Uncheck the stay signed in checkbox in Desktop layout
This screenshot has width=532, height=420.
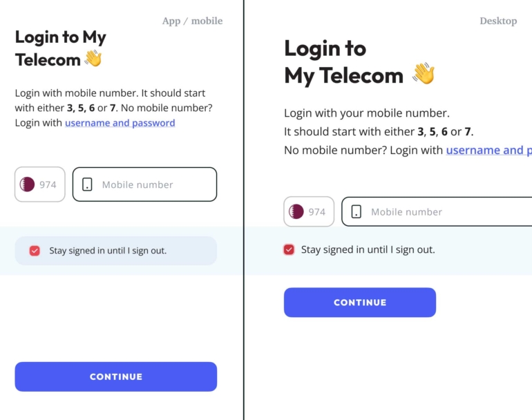click(289, 249)
